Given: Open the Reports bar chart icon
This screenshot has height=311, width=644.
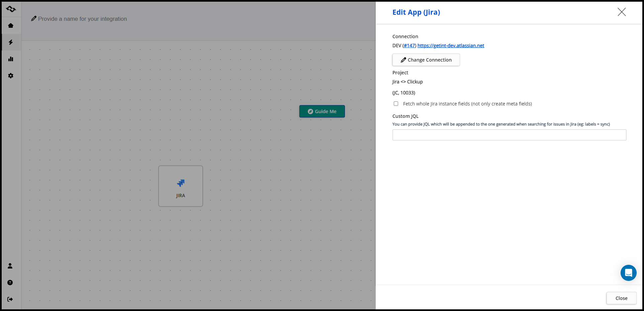Looking at the screenshot, I should click(11, 59).
